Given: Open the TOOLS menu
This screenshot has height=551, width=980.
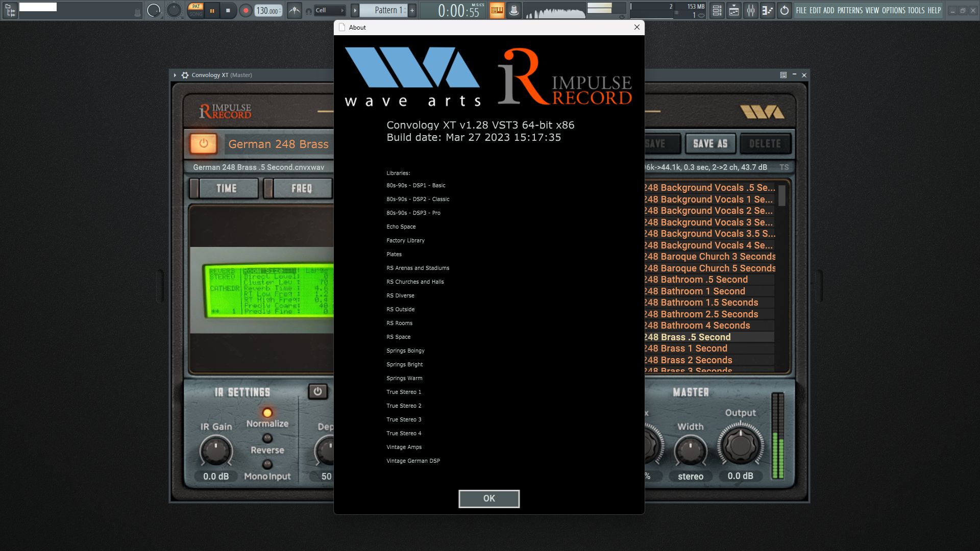Looking at the screenshot, I should coord(916,10).
